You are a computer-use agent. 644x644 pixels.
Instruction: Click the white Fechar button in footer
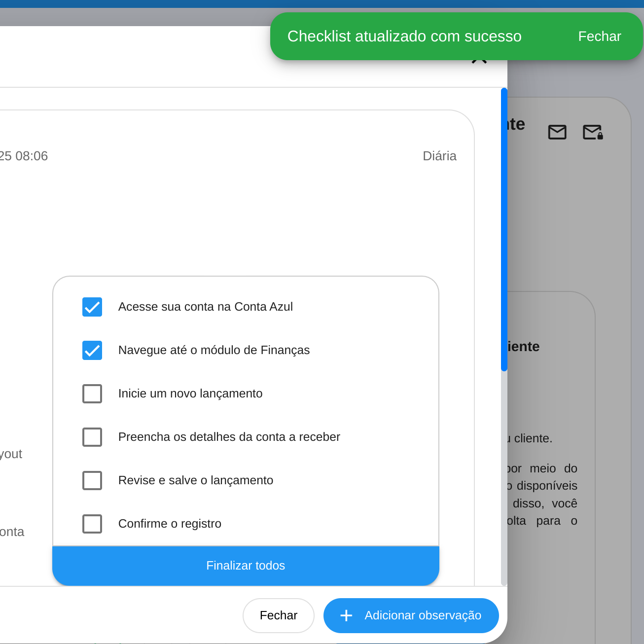pyautogui.click(x=278, y=615)
